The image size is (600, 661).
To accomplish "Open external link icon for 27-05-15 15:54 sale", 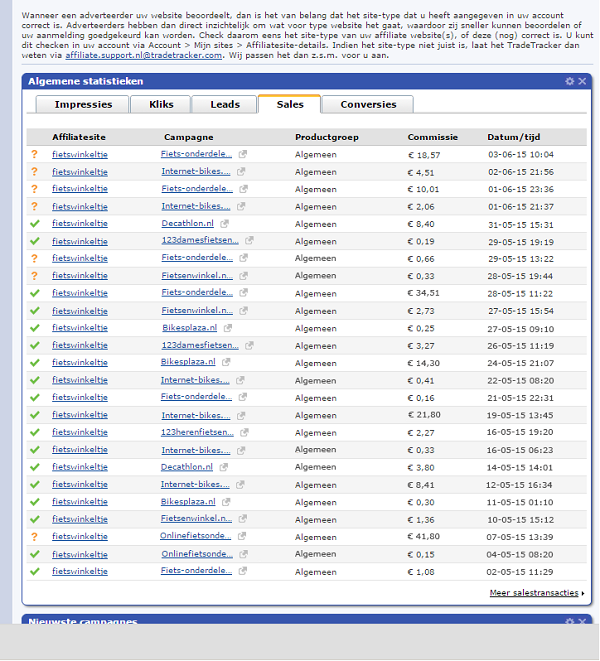I will [x=243, y=311].
